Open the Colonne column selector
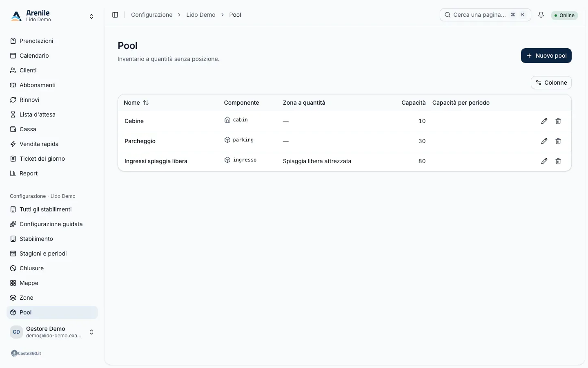588x368 pixels. pos(551,83)
